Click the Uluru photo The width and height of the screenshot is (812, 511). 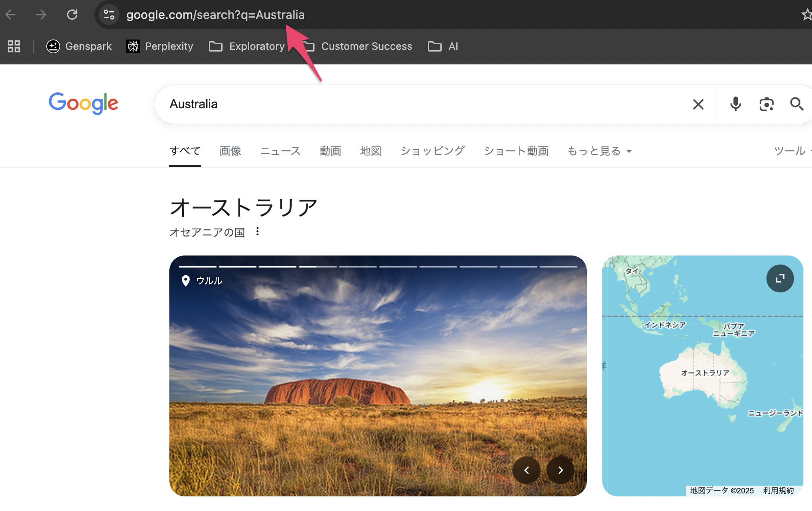pyautogui.click(x=378, y=376)
